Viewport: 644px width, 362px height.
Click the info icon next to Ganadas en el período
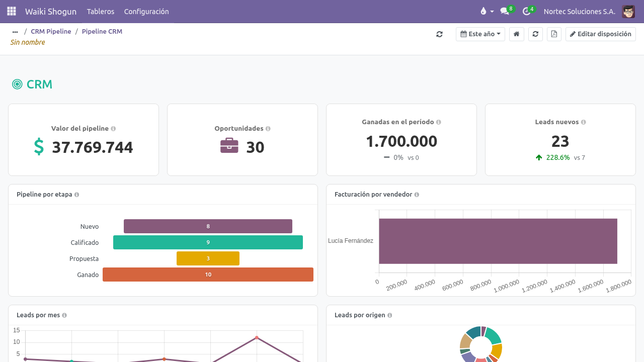coord(439,122)
